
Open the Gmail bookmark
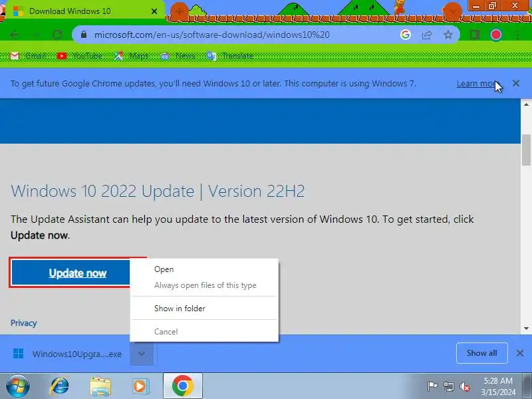click(28, 56)
